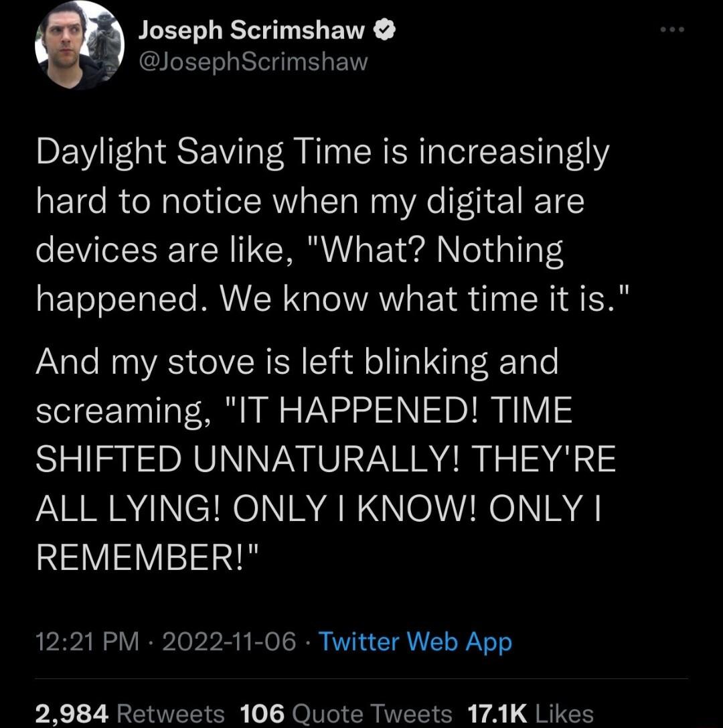Click the Likes label text
Image resolution: width=723 pixels, height=728 pixels.
click(x=564, y=714)
